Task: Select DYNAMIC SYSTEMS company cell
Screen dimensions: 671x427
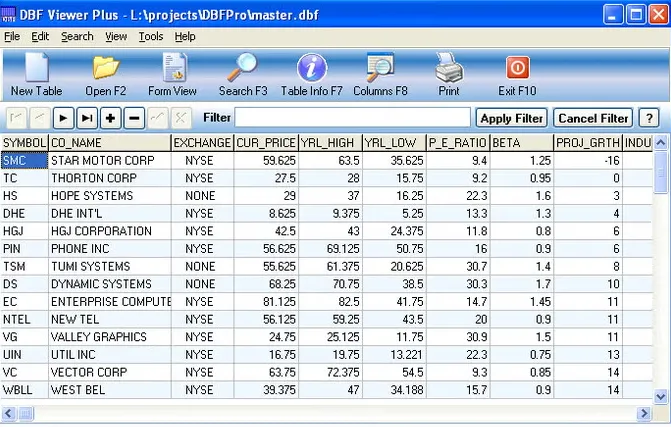Action: pos(110,284)
